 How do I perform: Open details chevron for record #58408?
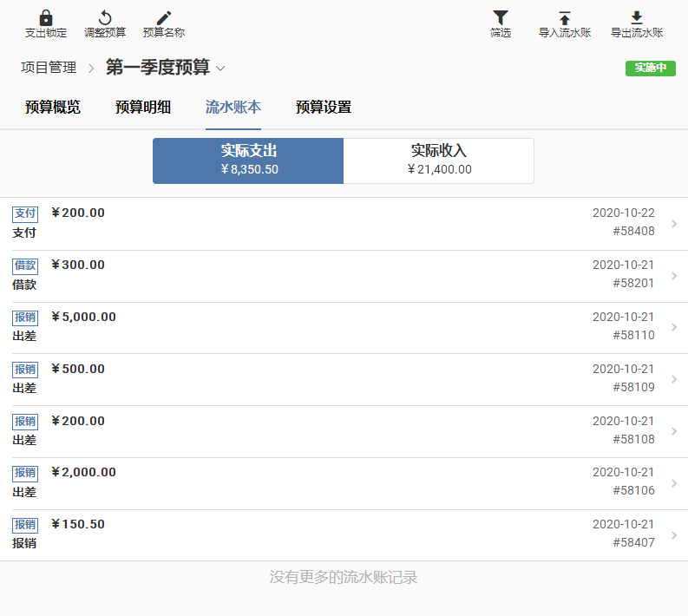tap(674, 224)
